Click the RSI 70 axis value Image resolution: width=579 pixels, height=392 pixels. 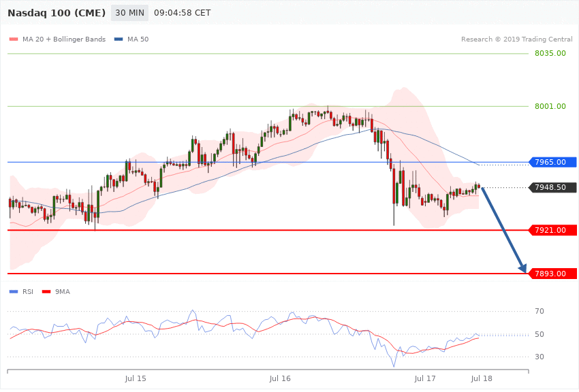pyautogui.click(x=539, y=311)
